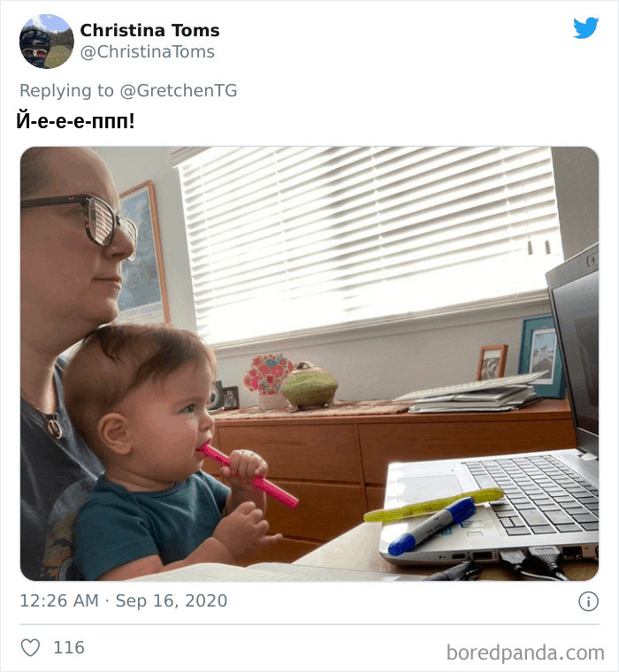The width and height of the screenshot is (619, 672).
Task: Click the pink highlighter in the photo
Action: click(248, 476)
